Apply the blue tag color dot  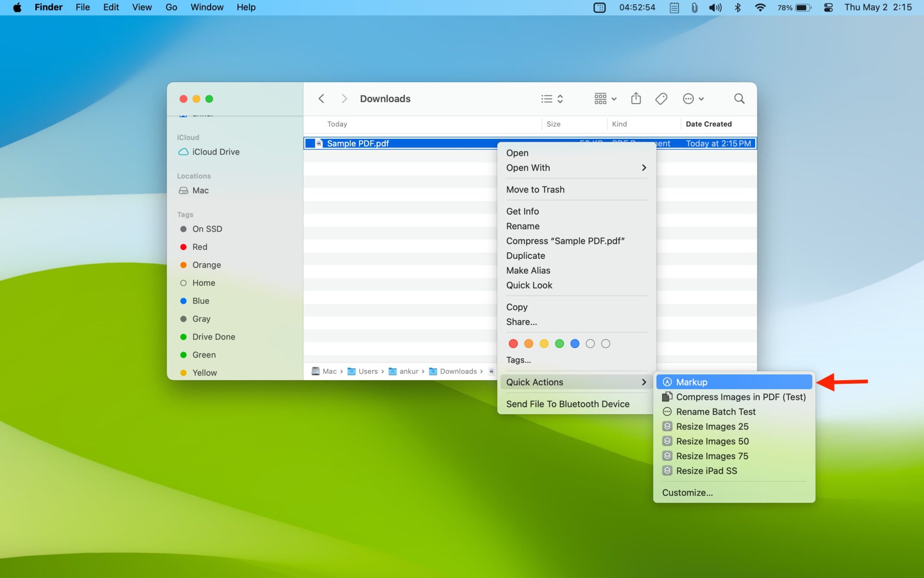click(x=575, y=344)
